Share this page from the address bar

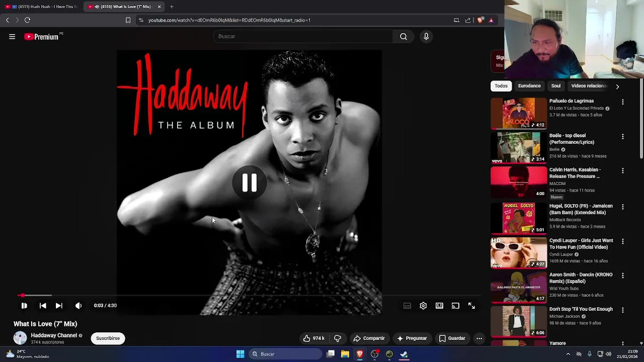tap(468, 20)
